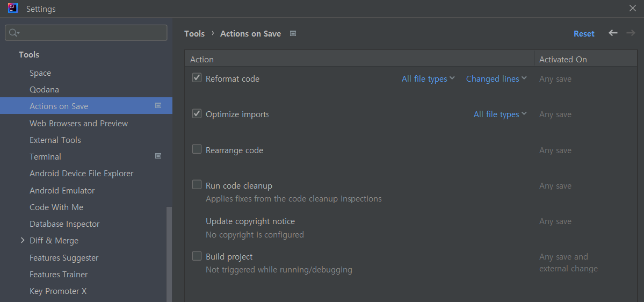Image resolution: width=644 pixels, height=302 pixels.
Task: Click the search magnifier icon in settings
Action: tap(14, 33)
